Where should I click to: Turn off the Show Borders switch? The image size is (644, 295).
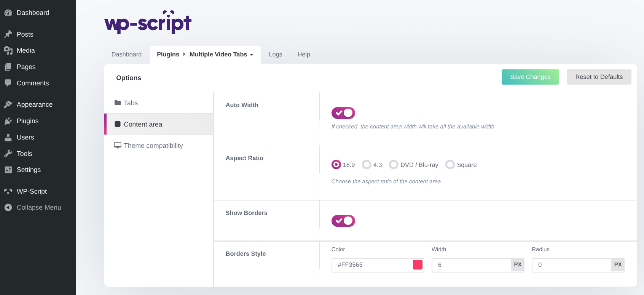coord(343,221)
